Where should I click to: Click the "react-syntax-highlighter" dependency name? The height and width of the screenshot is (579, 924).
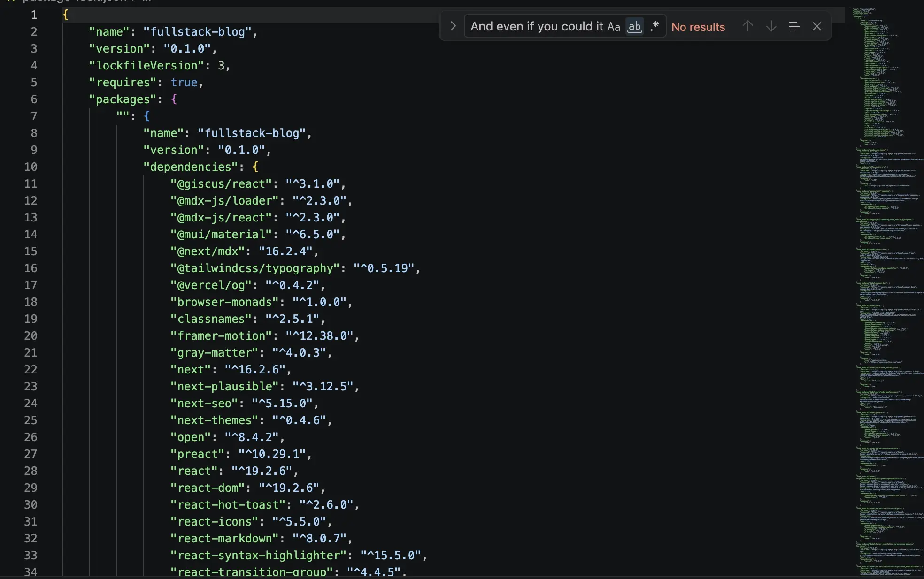(259, 555)
